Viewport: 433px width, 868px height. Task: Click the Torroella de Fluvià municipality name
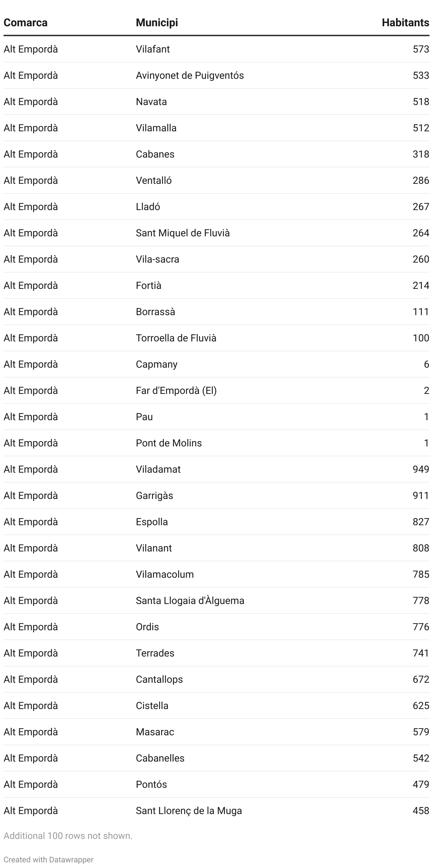(176, 338)
